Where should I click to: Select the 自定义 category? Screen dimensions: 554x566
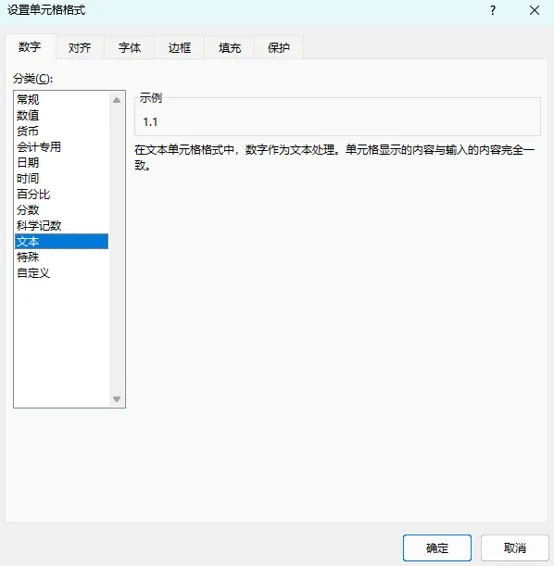[62, 273]
